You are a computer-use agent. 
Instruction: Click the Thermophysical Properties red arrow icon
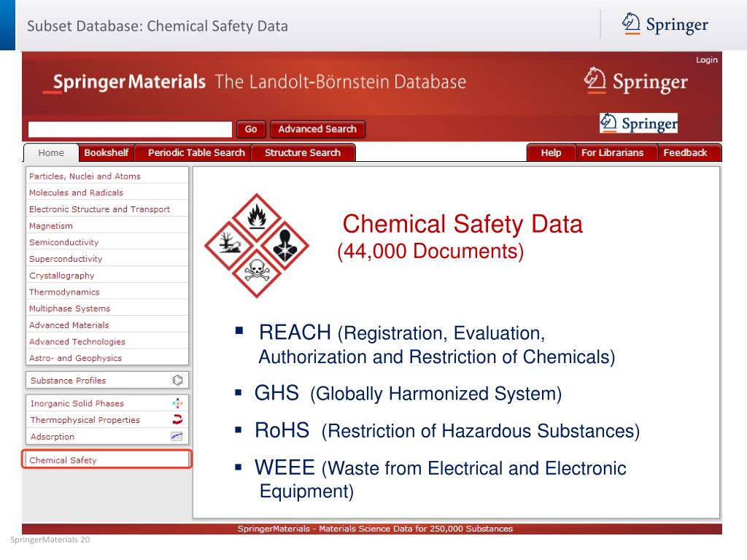pos(178,419)
